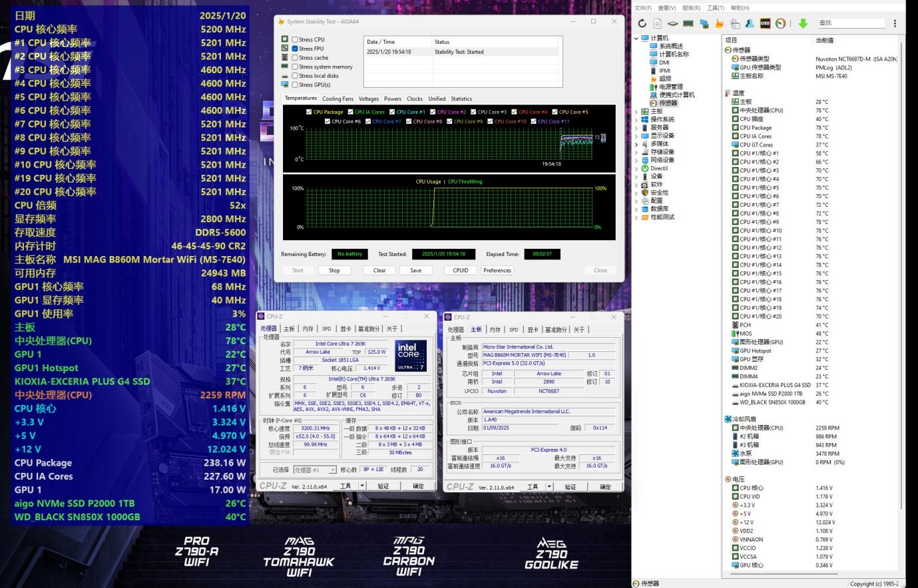
Task: Expand the 存储设备 tree node
Action: click(x=636, y=152)
